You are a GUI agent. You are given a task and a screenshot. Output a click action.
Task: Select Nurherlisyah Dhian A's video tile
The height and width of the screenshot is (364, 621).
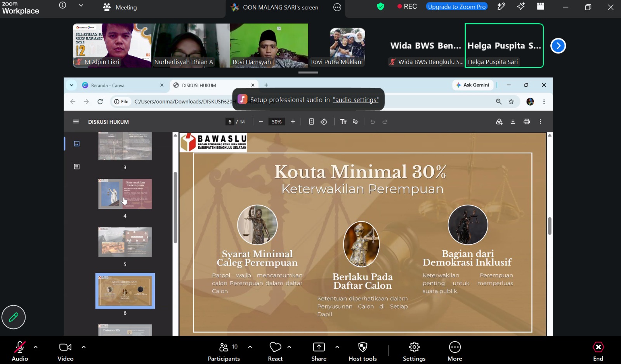tap(191, 45)
